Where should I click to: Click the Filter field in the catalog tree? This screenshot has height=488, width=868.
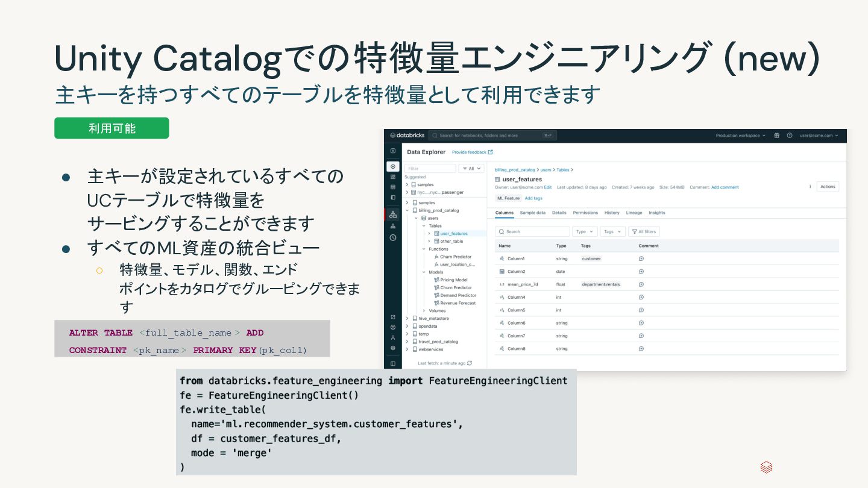430,169
